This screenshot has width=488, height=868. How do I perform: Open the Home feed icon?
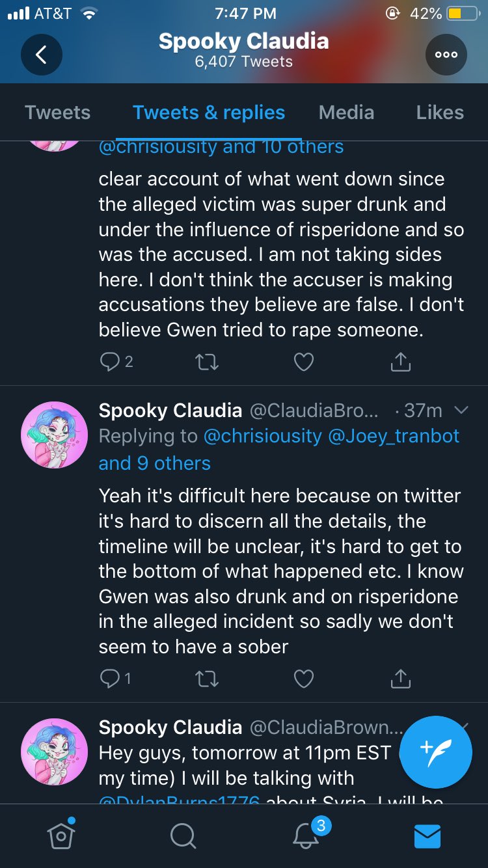click(x=61, y=835)
